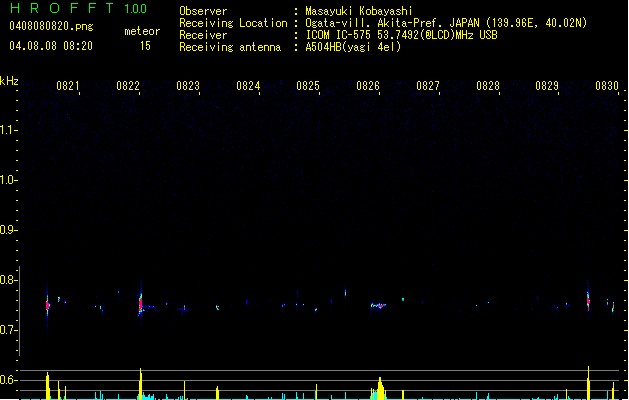Click the 1.1 kHz axis label
Image resolution: width=629 pixels, height=400 pixels.
[x=8, y=130]
